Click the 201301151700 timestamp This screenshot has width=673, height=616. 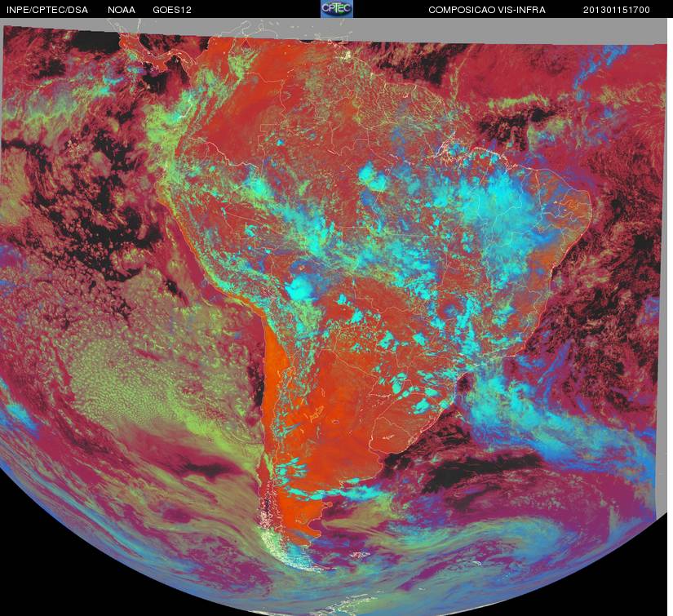tap(617, 10)
